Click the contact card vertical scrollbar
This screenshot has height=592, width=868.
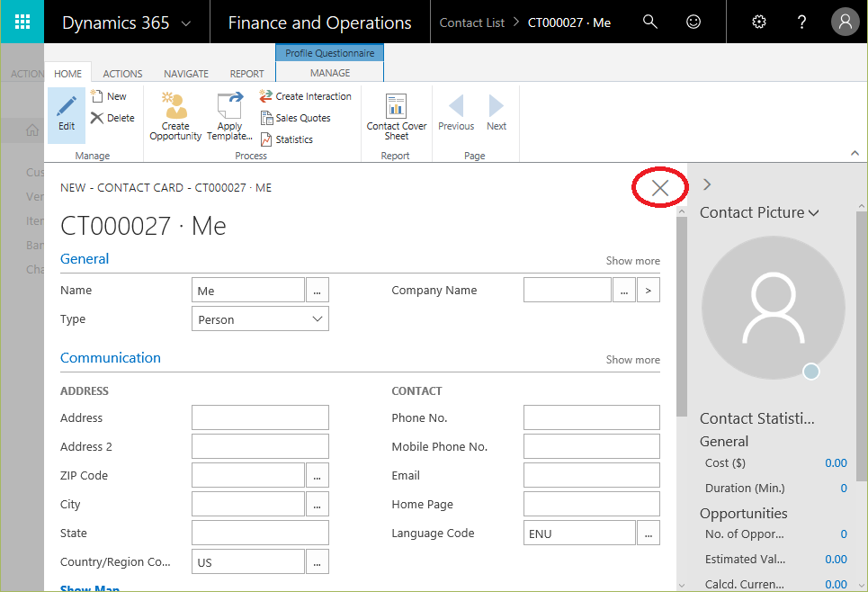[682, 317]
